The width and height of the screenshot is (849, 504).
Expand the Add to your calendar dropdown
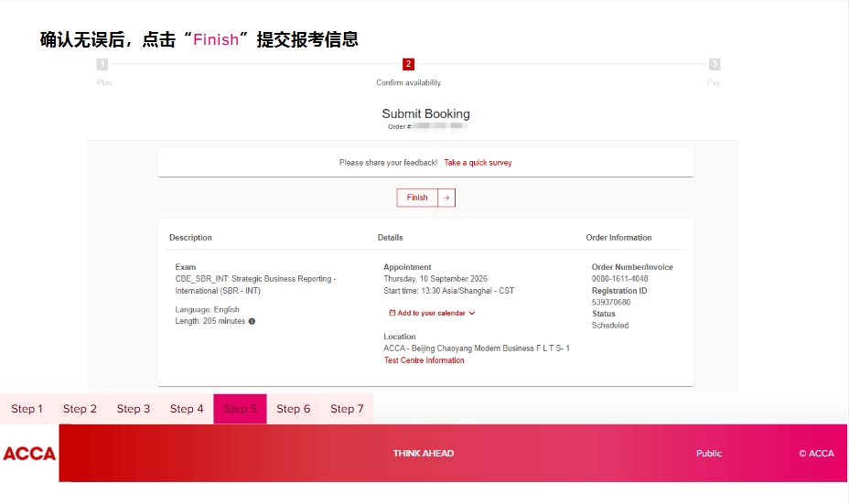[x=432, y=313]
